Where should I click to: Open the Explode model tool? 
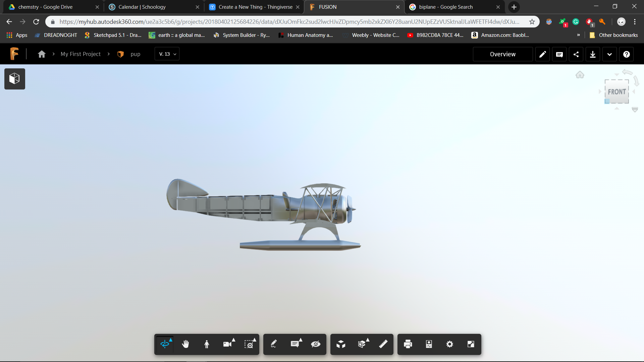341,344
